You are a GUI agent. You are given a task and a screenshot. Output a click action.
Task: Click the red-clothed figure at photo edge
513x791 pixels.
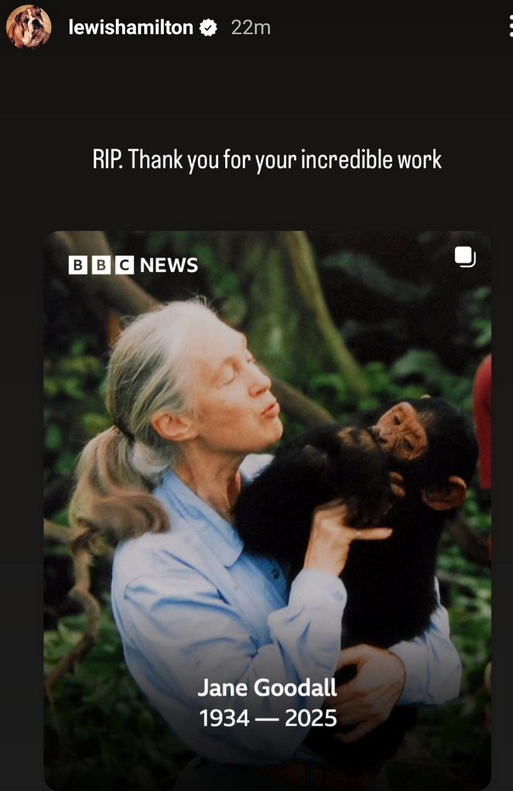[483, 424]
